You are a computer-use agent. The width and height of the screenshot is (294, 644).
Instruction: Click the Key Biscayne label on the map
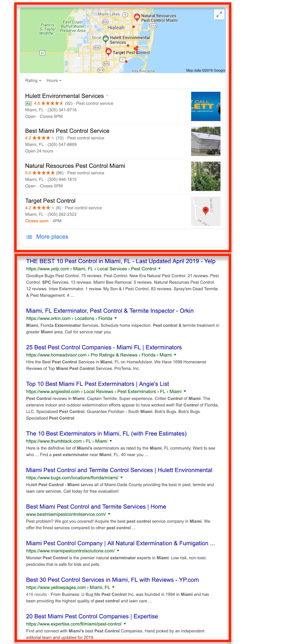[143, 71]
